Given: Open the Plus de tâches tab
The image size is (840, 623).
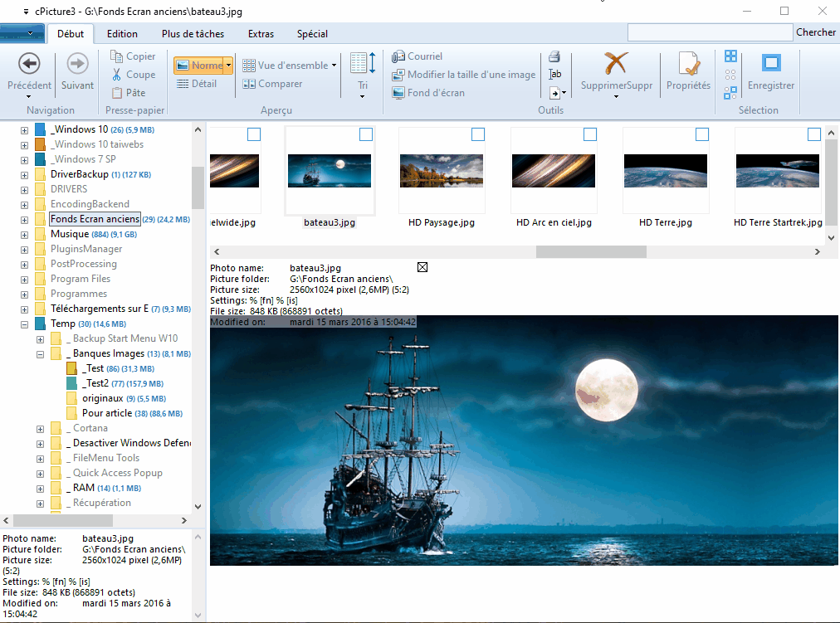Looking at the screenshot, I should pyautogui.click(x=193, y=34).
